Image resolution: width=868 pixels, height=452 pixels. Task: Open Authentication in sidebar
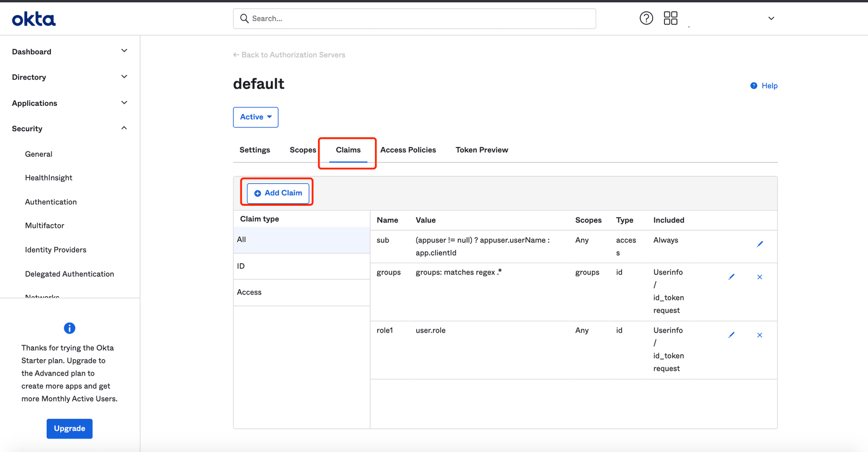[x=50, y=202]
